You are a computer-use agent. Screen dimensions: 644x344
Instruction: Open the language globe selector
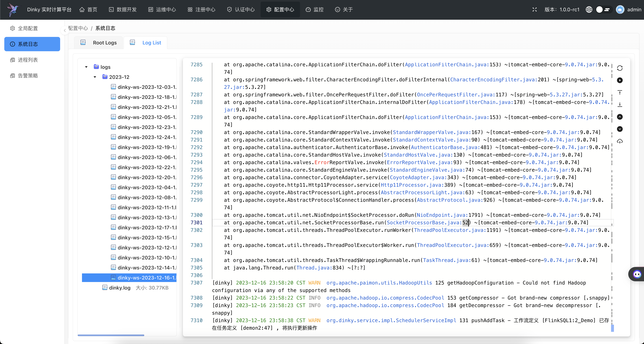pyautogui.click(x=589, y=9)
